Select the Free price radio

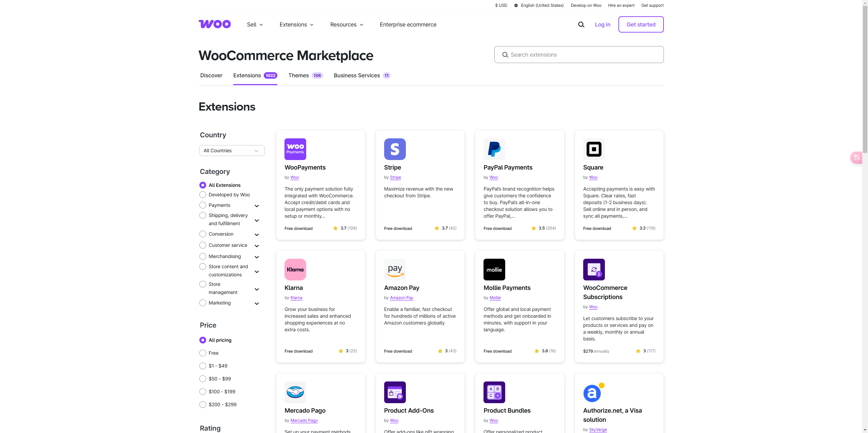click(203, 353)
